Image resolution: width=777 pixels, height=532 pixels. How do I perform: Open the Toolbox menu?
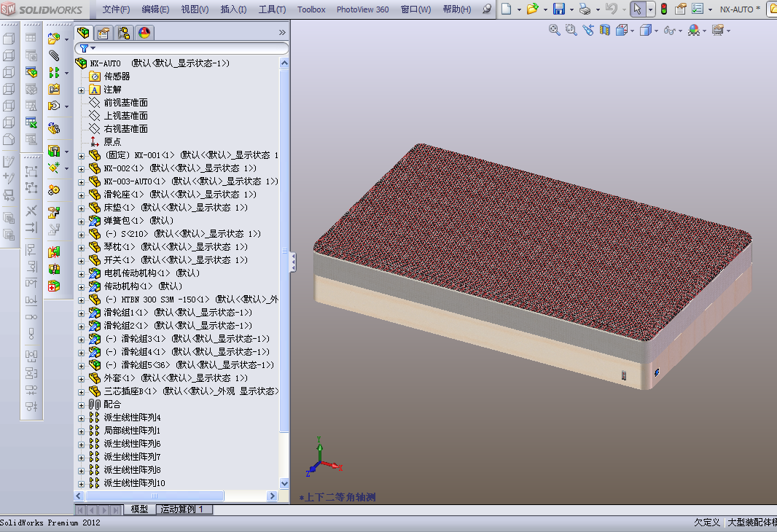(311, 9)
